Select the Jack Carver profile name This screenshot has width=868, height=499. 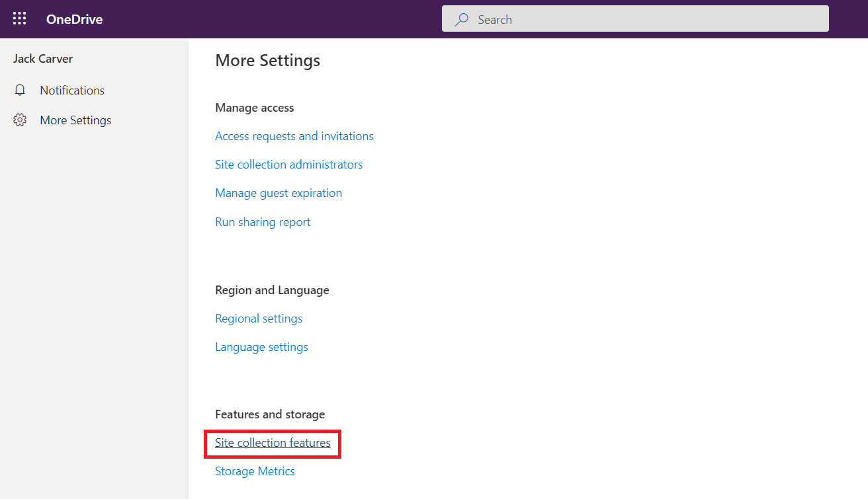tap(42, 58)
